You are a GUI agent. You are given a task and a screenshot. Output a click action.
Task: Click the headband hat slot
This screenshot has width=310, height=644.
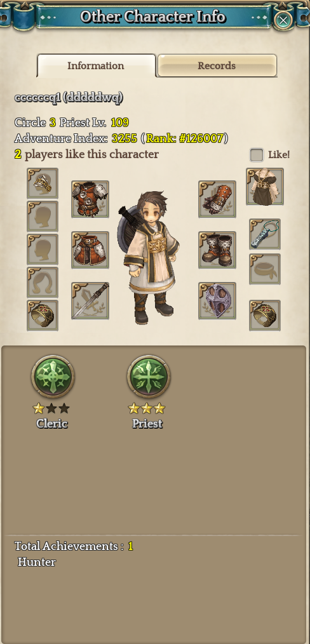tap(43, 183)
